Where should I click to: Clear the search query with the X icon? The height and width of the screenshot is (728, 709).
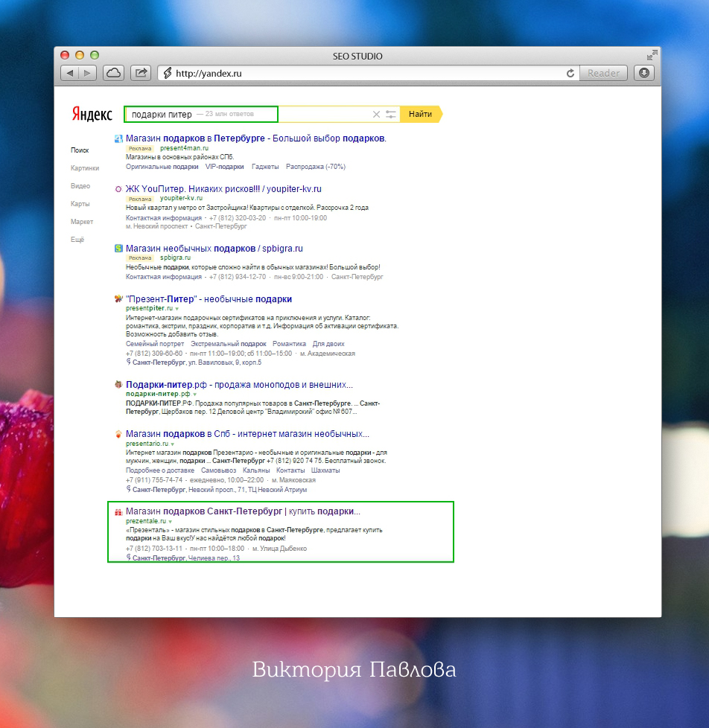click(x=376, y=114)
